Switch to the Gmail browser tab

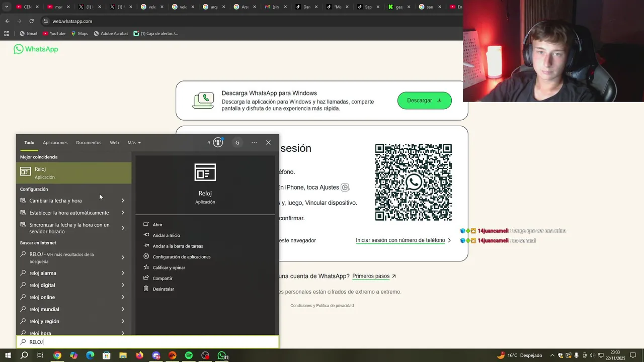click(x=277, y=7)
